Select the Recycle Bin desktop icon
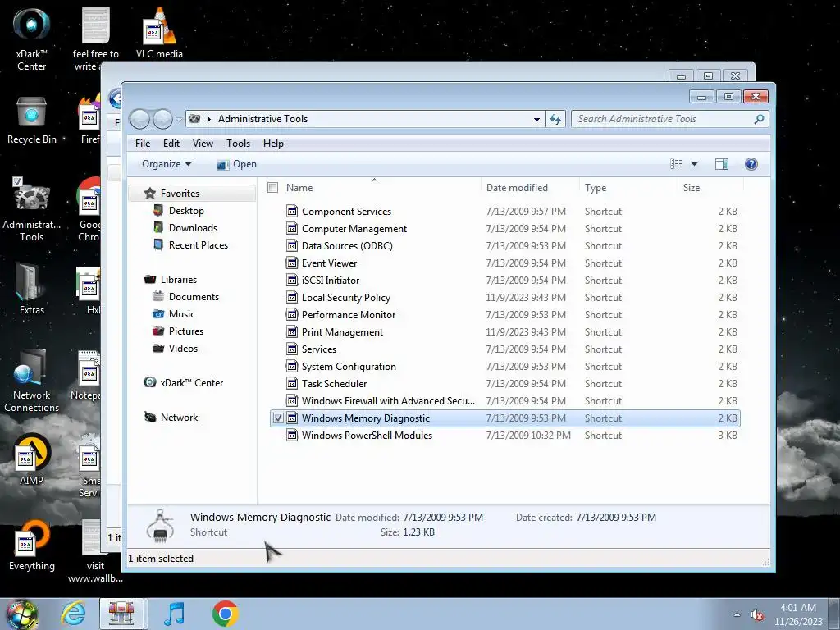 coord(32,121)
